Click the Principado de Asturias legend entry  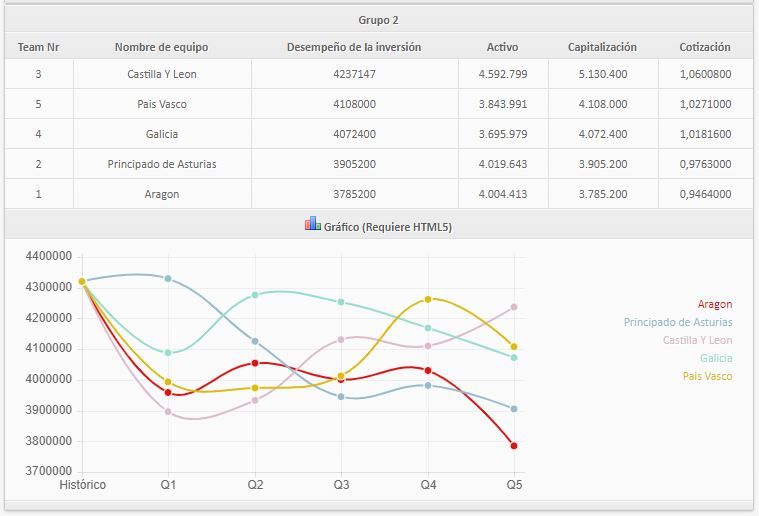point(678,322)
